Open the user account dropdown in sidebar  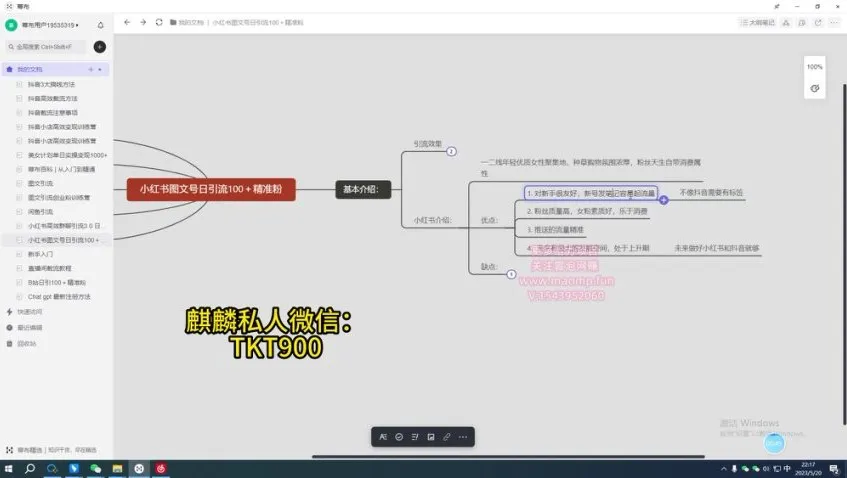coord(52,24)
